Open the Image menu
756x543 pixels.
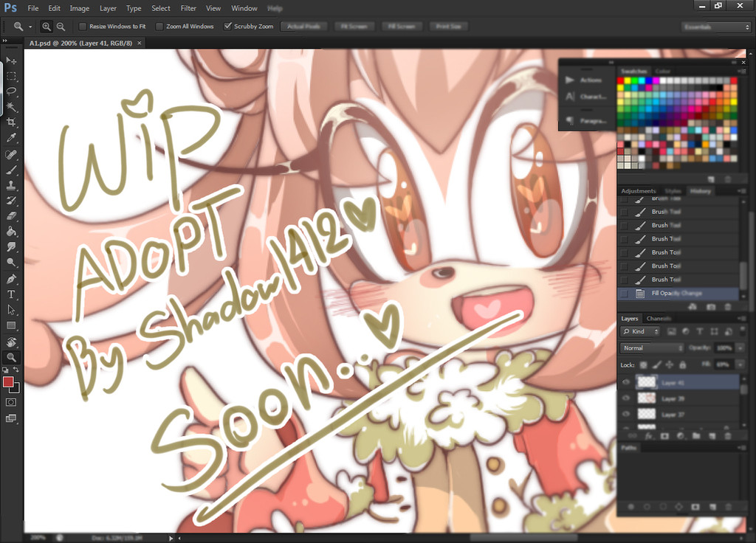[79, 8]
